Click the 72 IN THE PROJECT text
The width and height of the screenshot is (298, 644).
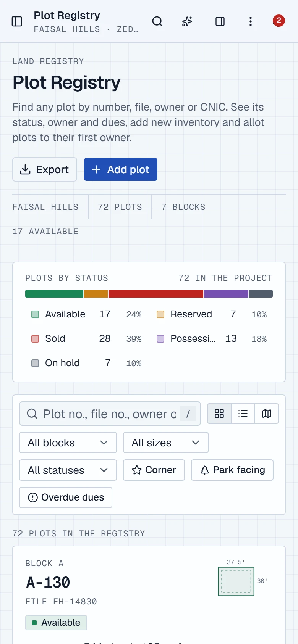[x=225, y=278]
